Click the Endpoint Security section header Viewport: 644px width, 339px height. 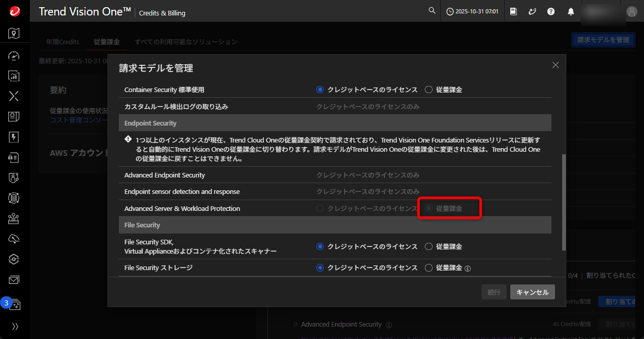(x=335, y=123)
